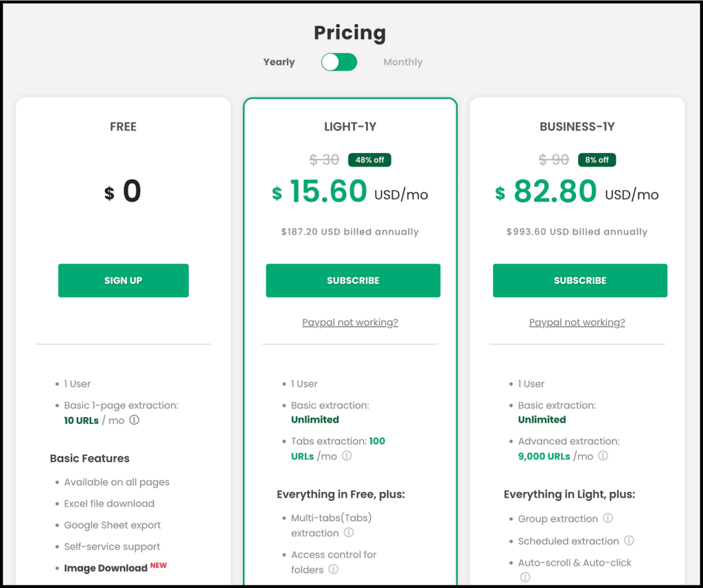View info for Access control for folders
Viewport: 703px width, 588px height.
334,569
